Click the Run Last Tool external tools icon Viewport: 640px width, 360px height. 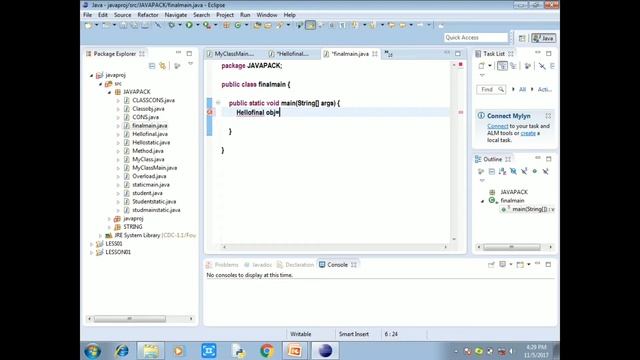[x=207, y=25]
